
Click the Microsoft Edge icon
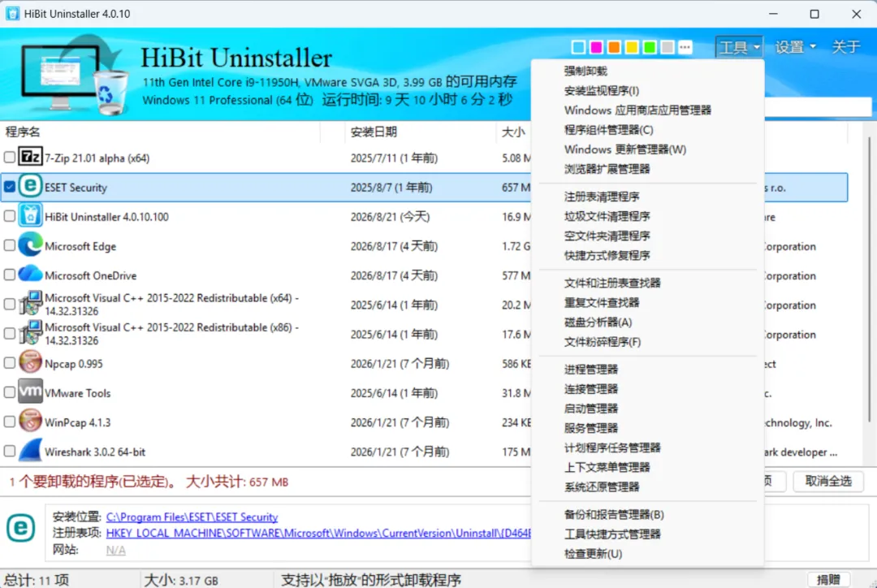point(30,244)
